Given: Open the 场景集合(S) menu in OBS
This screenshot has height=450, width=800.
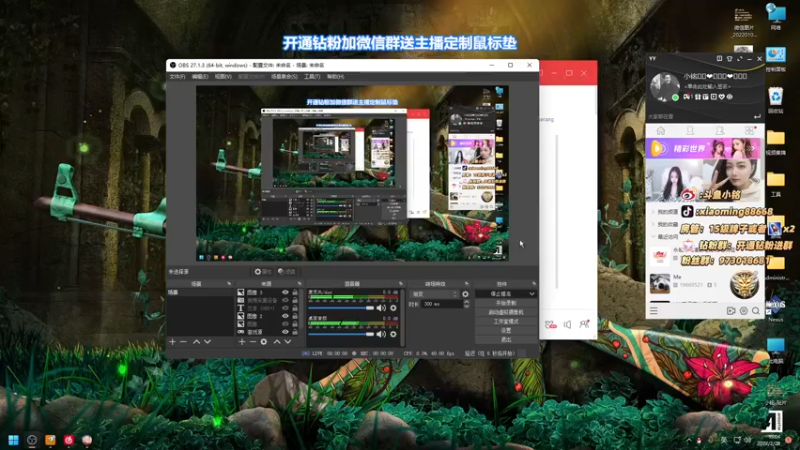Looking at the screenshot, I should (x=284, y=77).
